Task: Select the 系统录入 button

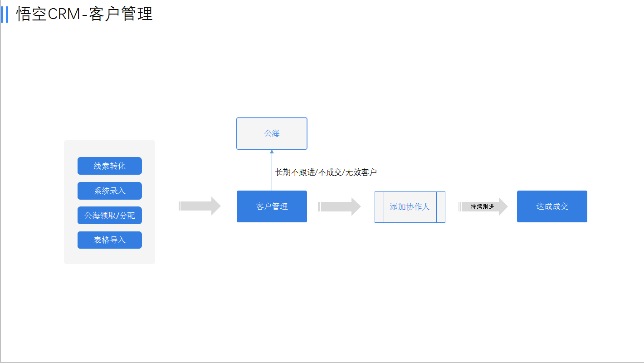Action: click(110, 191)
